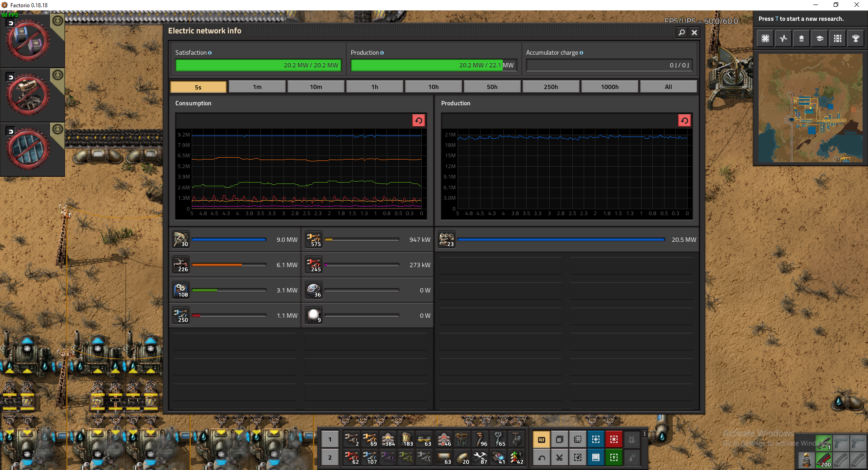The width and height of the screenshot is (868, 470).
Task: Toggle the radar row with count 36
Action: (x=368, y=290)
